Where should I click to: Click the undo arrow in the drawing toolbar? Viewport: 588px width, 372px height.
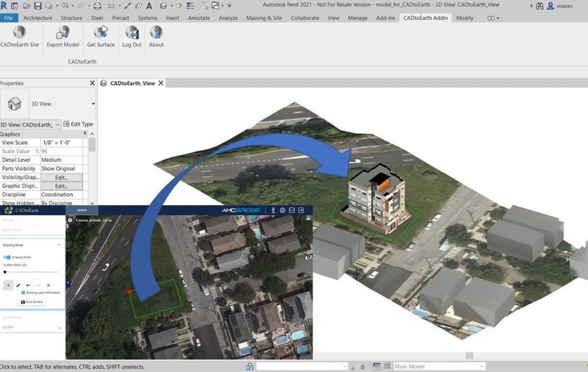pos(28,285)
